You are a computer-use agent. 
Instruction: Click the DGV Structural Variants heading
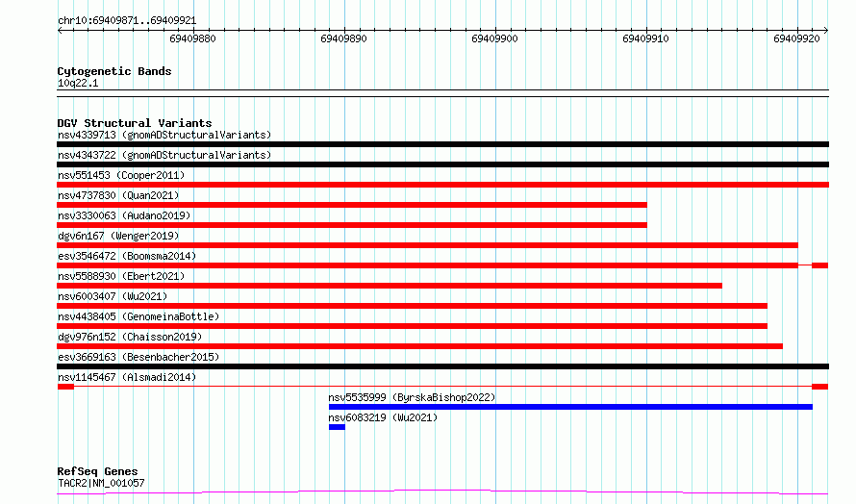click(x=135, y=123)
